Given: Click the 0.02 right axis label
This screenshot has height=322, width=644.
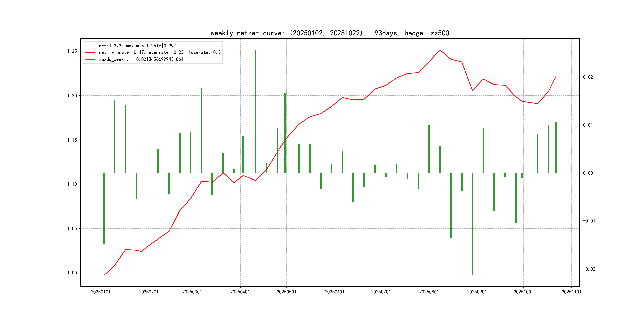Looking at the screenshot, I should click(588, 77).
